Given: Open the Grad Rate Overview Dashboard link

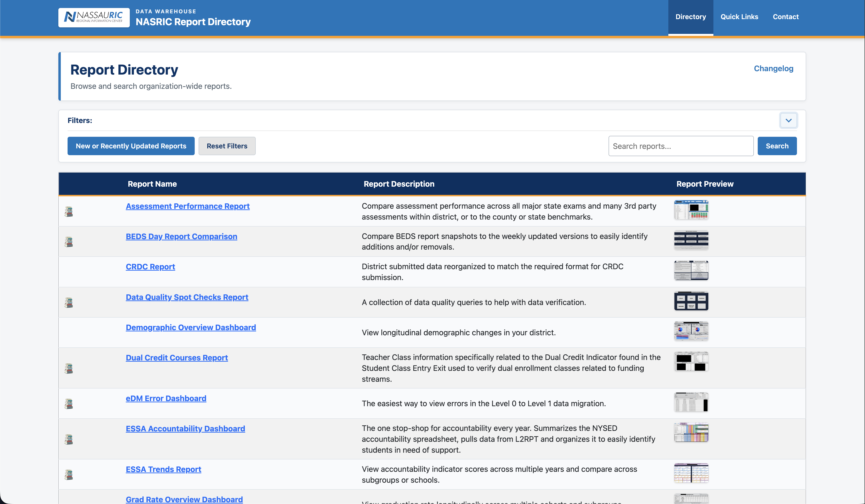Looking at the screenshot, I should [x=184, y=500].
